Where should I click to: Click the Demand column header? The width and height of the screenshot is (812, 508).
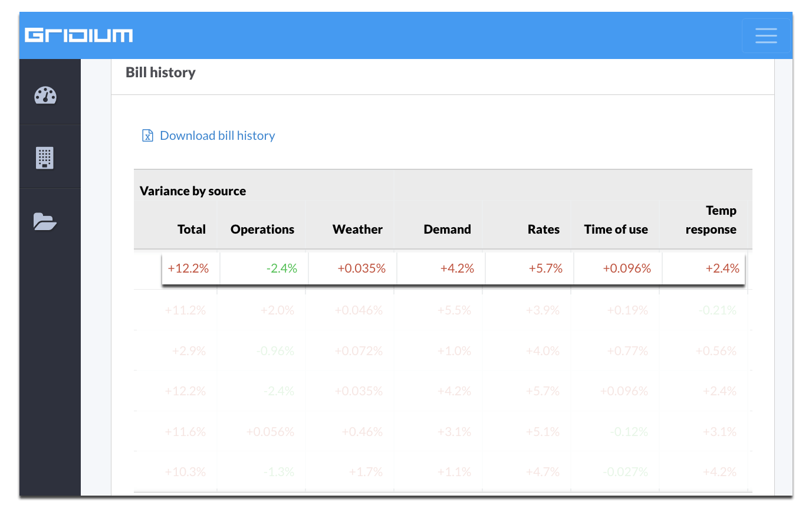click(447, 230)
